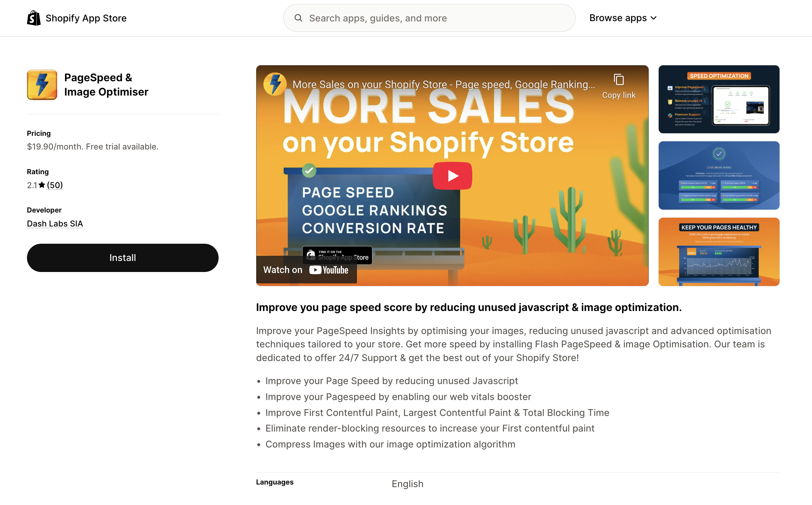Screen dimensions: 812x505
Task: Click the Browse apps chevron arrow
Action: tap(653, 18)
